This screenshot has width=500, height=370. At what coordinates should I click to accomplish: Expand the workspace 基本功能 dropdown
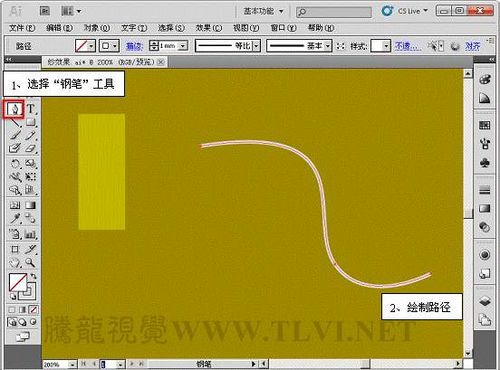pyautogui.click(x=263, y=11)
